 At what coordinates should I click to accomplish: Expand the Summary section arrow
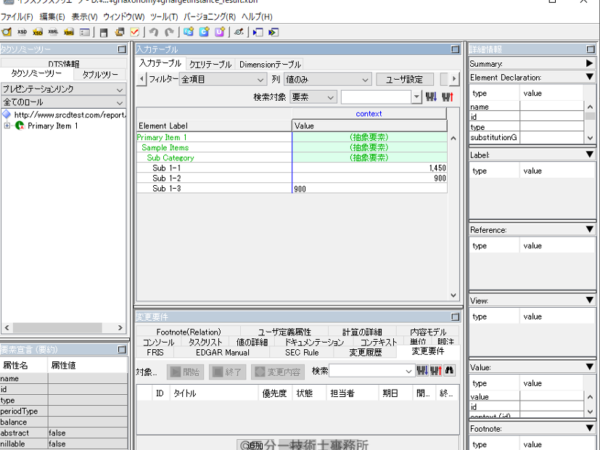pyautogui.click(x=589, y=63)
